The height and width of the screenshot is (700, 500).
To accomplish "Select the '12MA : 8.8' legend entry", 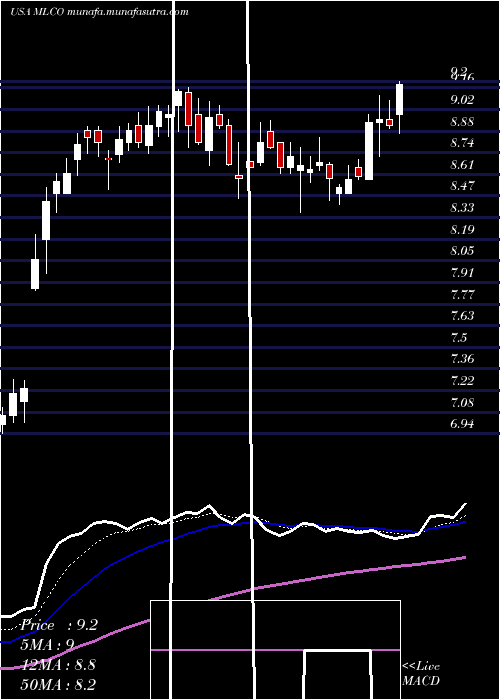I will (x=58, y=665).
